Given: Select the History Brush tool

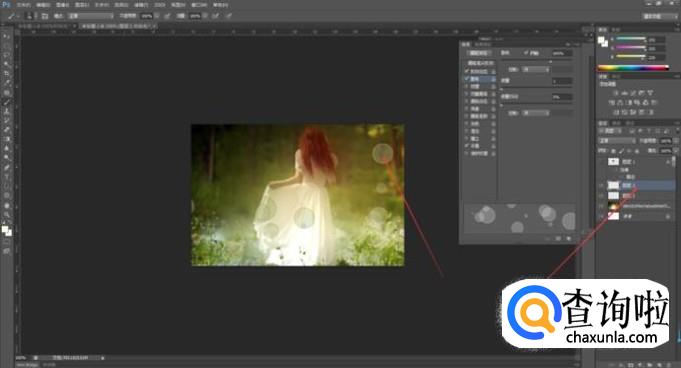Looking at the screenshot, I should [x=7, y=120].
